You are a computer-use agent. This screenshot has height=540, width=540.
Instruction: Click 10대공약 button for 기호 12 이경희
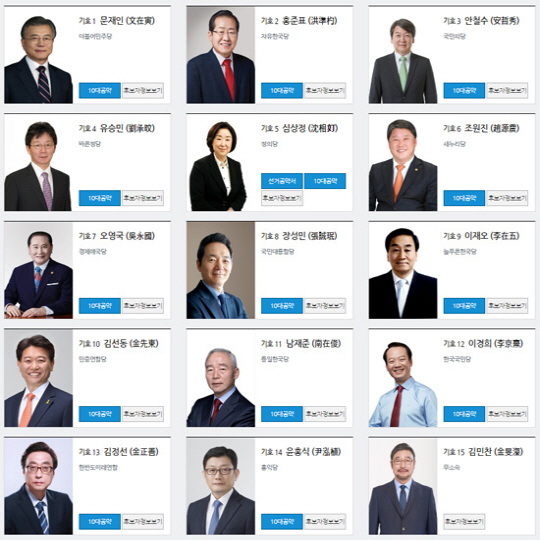tap(464, 414)
